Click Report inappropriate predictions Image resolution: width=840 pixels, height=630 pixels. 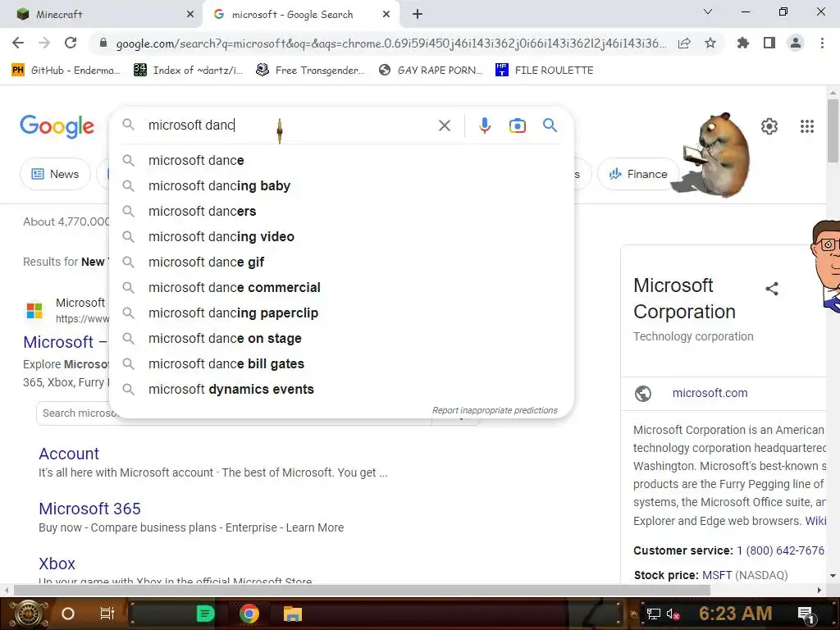[x=495, y=410]
